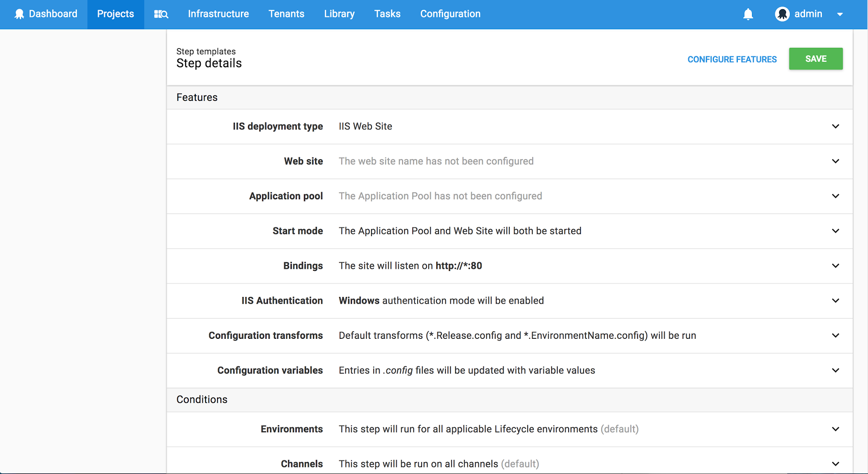
Task: Click 'IIS Web Site' summary text
Action: [365, 127]
